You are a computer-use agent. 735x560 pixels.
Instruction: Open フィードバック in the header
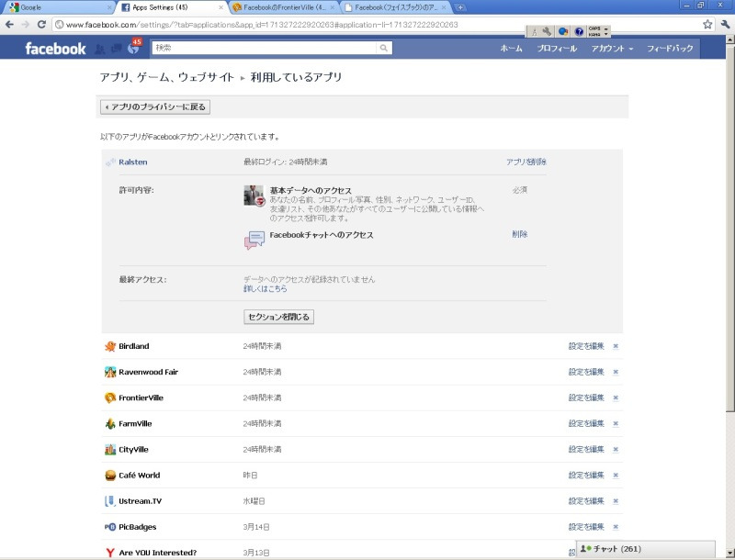click(x=670, y=49)
